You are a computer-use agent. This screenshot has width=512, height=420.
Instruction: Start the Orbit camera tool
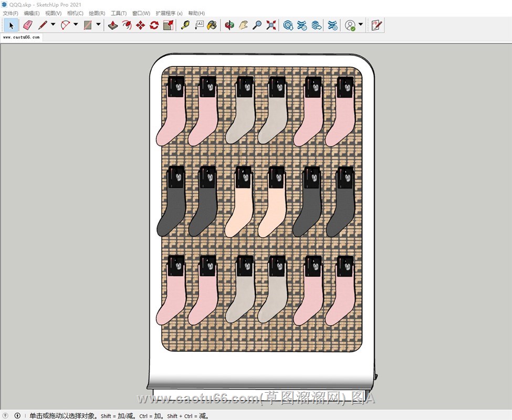[x=229, y=25]
